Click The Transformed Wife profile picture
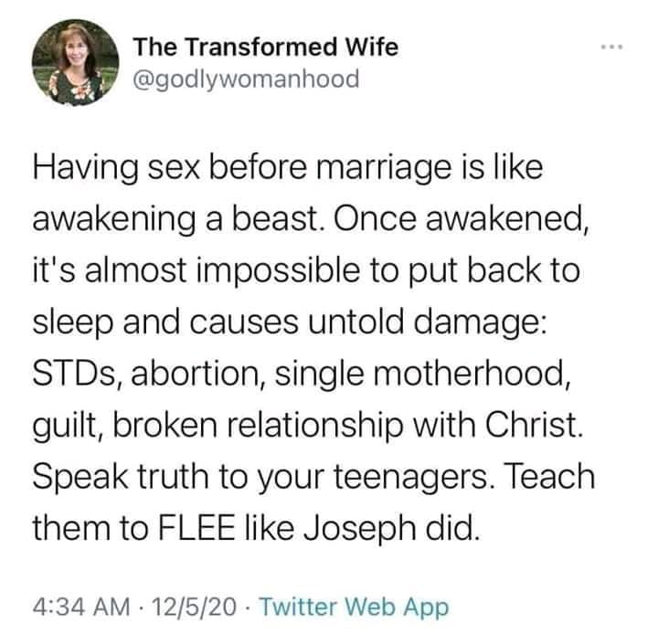 [76, 62]
